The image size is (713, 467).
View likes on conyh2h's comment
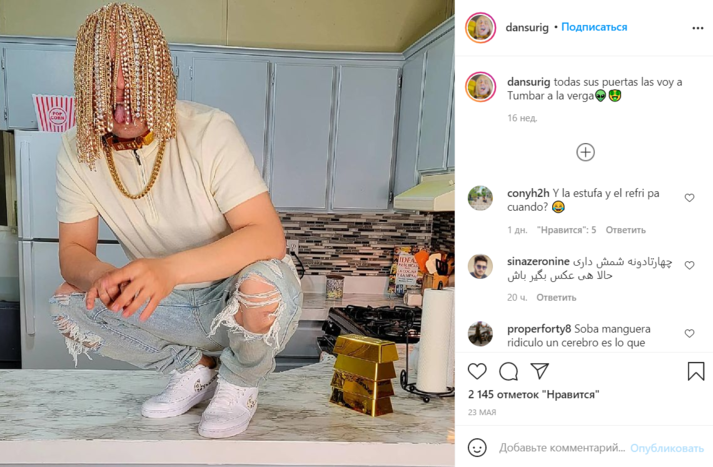coord(566,230)
